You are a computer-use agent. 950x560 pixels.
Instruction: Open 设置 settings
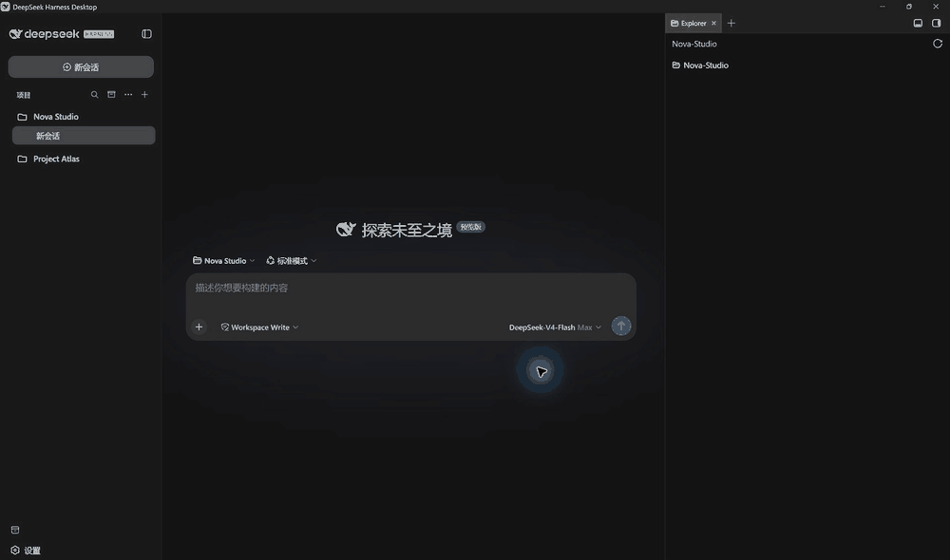click(26, 551)
